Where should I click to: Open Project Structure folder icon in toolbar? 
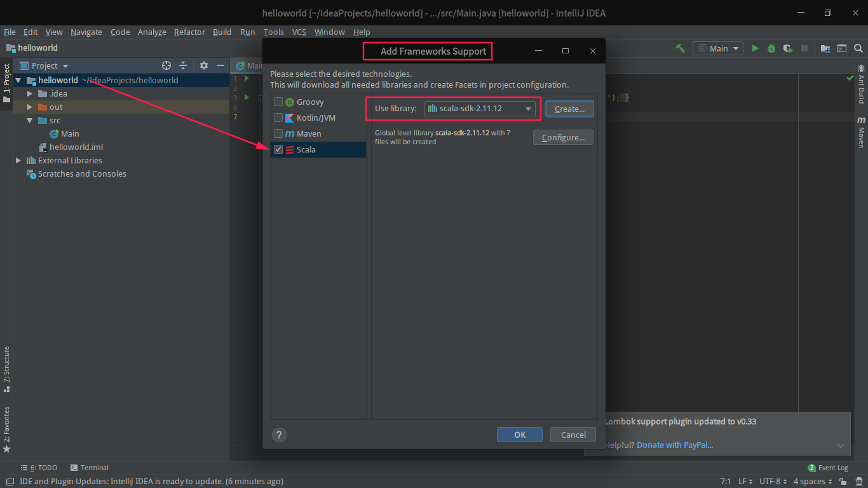point(825,48)
